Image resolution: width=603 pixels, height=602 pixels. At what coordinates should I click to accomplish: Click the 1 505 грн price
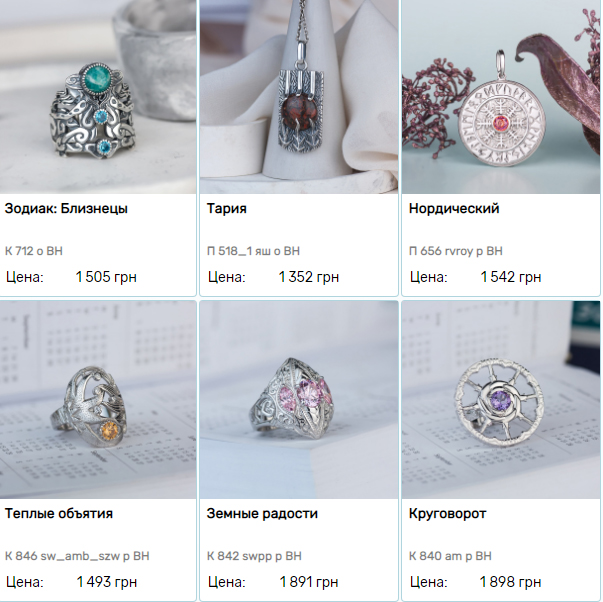pos(106,277)
